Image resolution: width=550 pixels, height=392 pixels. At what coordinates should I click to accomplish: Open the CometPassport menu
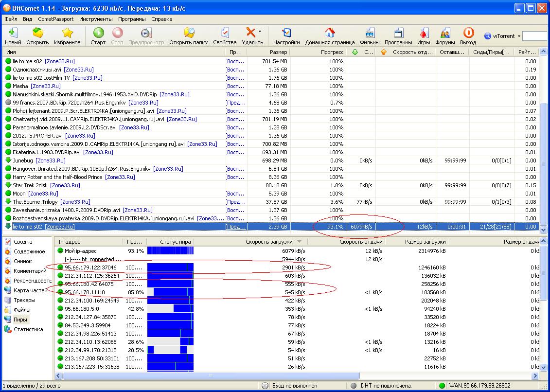click(x=56, y=19)
